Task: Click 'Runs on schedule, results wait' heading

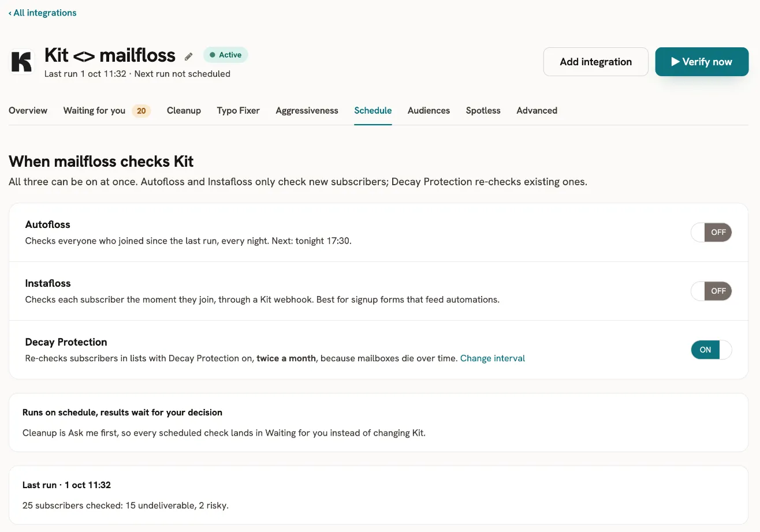Action: [122, 413]
